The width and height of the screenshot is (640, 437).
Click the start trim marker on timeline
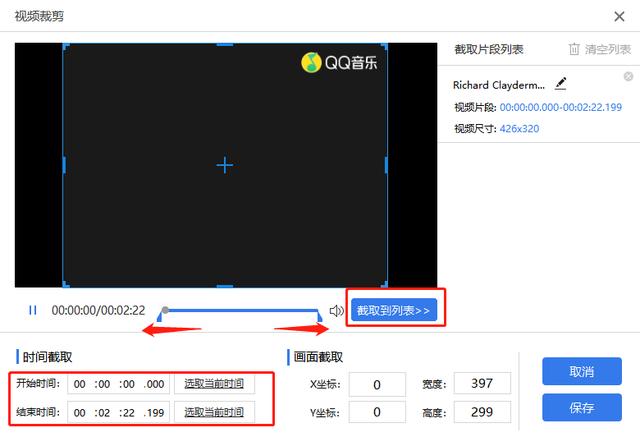[x=159, y=316]
